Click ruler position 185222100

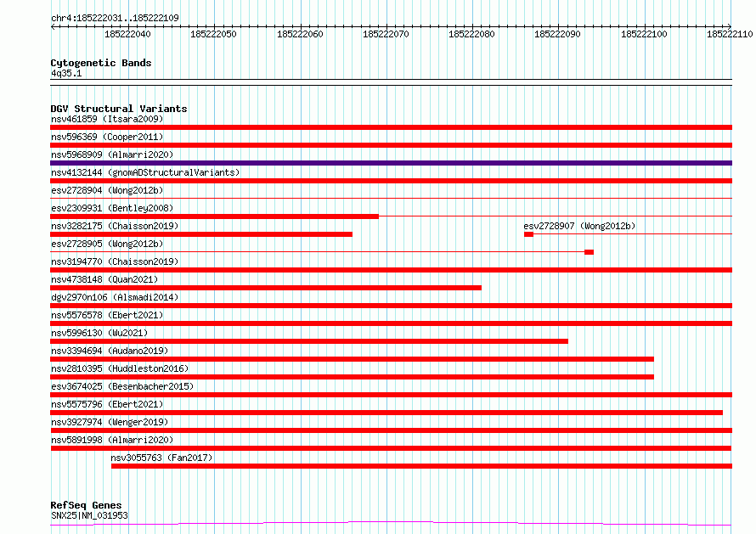644,34
